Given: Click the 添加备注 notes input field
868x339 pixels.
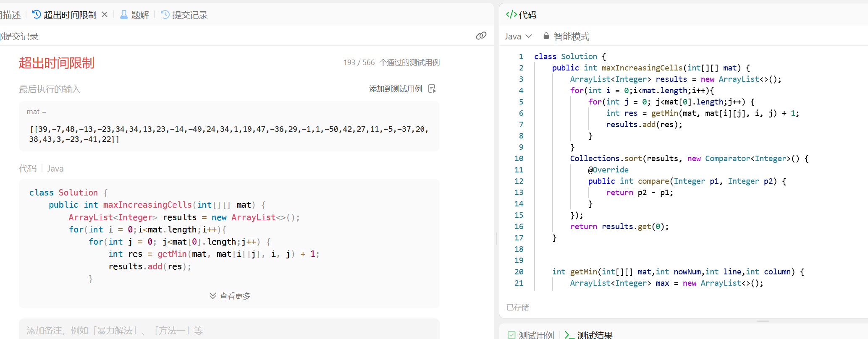Looking at the screenshot, I should tap(229, 330).
